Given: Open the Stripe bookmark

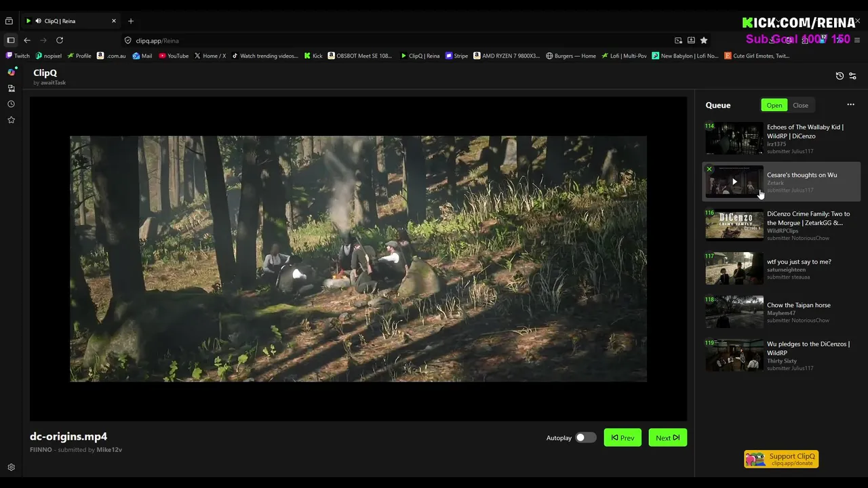Looking at the screenshot, I should pyautogui.click(x=457, y=56).
